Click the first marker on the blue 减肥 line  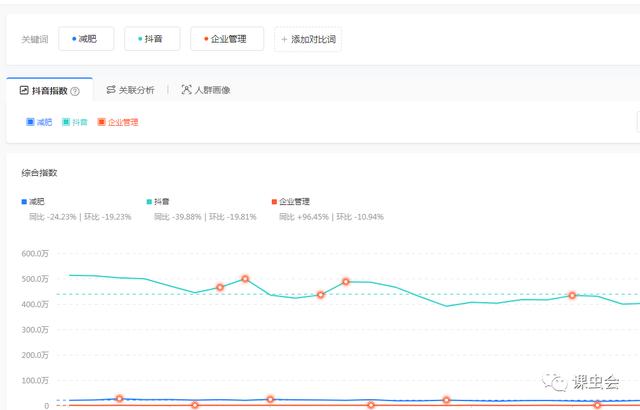119,399
